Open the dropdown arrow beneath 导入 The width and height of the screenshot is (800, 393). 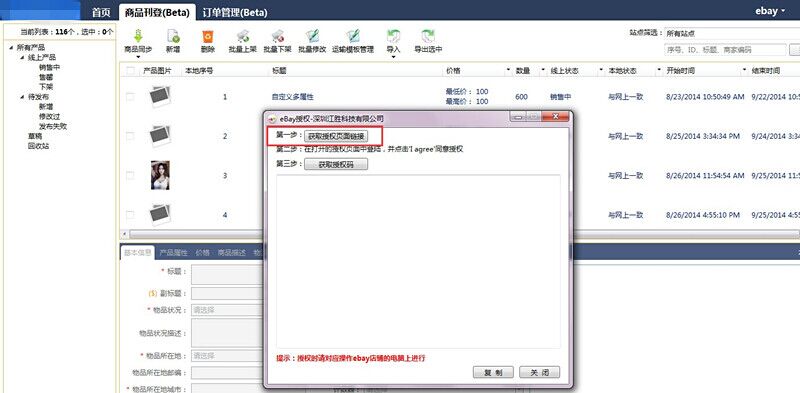[393, 57]
